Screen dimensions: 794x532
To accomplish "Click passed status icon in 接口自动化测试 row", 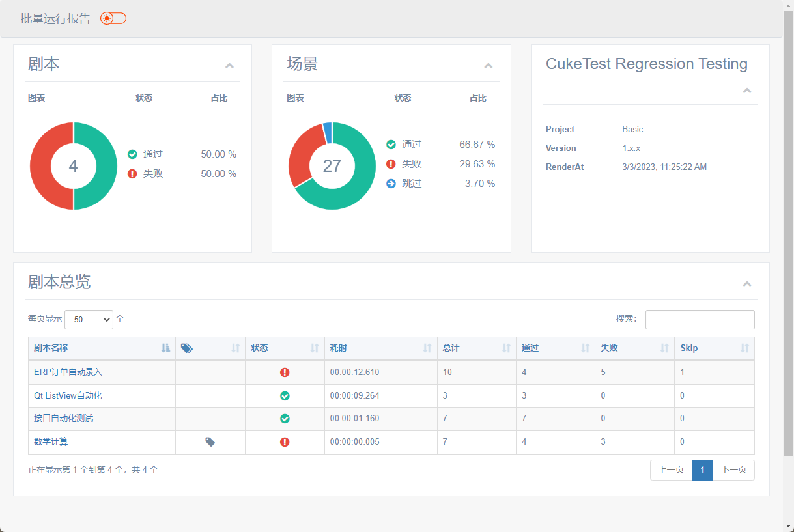I will (285, 419).
